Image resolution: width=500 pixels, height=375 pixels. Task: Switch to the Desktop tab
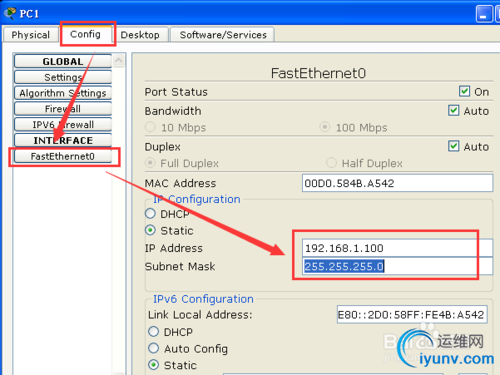(x=140, y=35)
